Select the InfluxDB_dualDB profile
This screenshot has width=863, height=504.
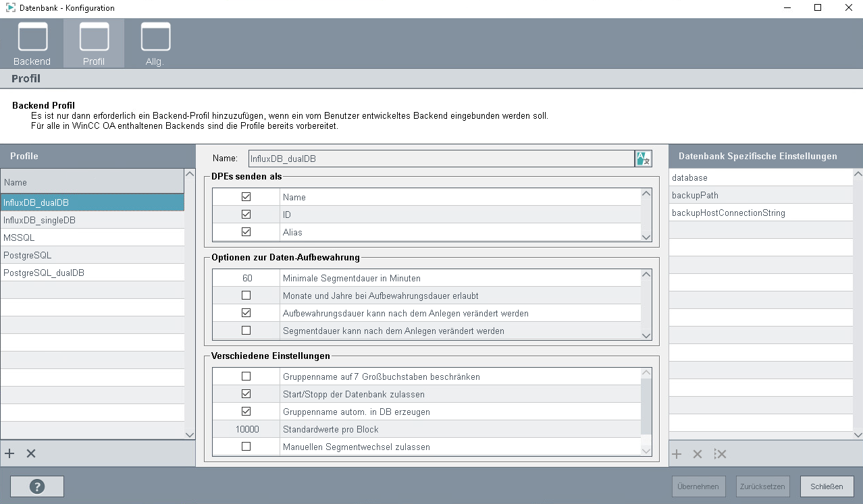pyautogui.click(x=92, y=202)
